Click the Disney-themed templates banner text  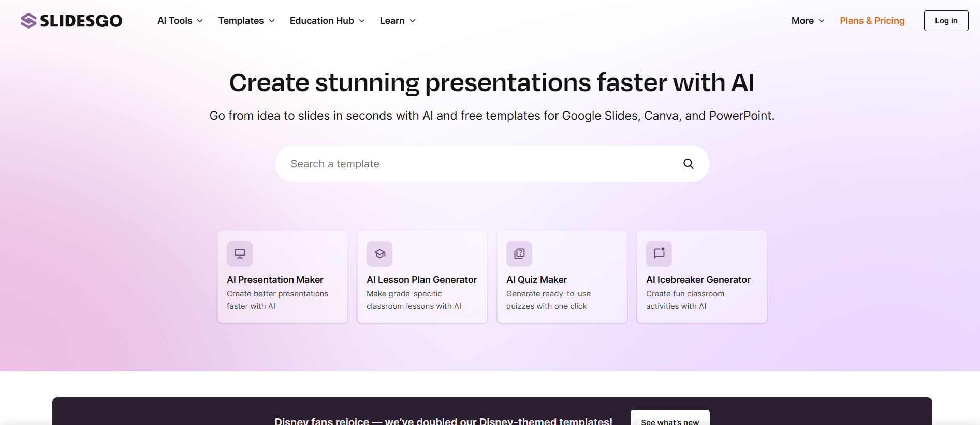coord(443,421)
